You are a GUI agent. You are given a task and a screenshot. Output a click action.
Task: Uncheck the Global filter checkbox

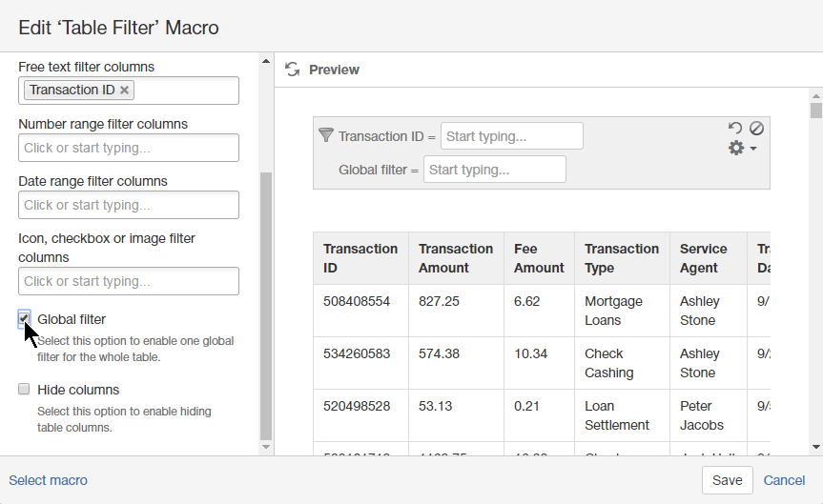[x=24, y=319]
